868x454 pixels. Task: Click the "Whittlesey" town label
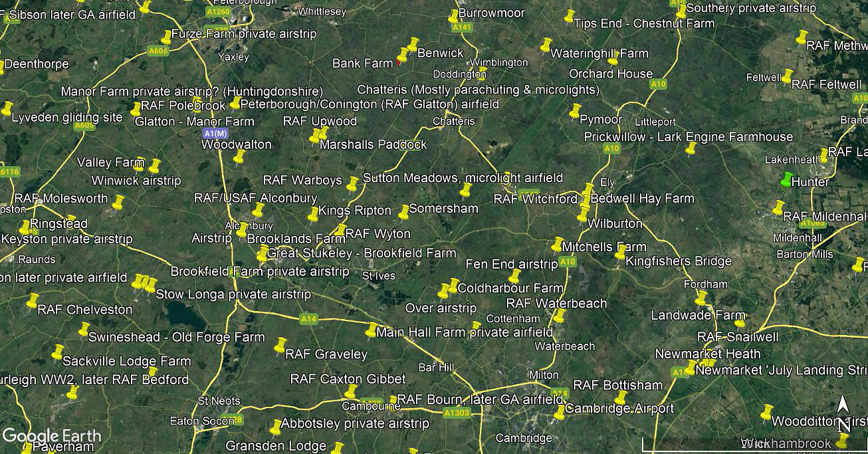(x=322, y=11)
